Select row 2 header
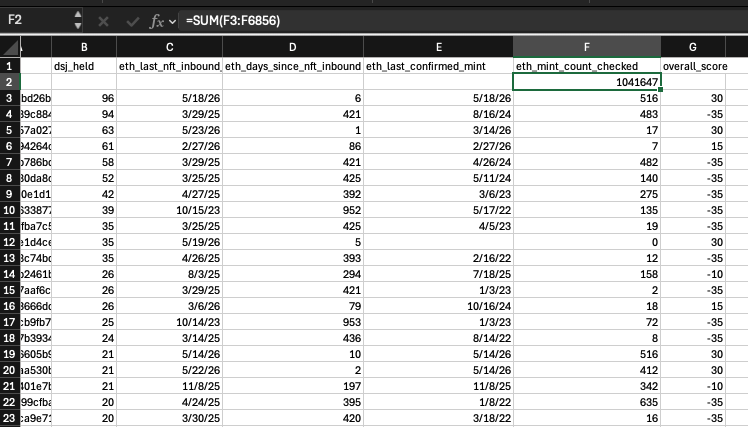748x427 pixels. coord(10,82)
